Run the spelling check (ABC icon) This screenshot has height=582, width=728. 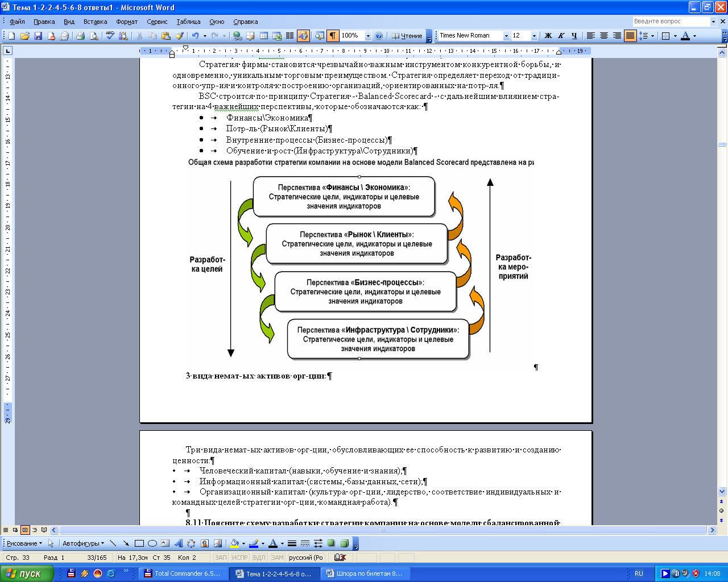point(110,36)
